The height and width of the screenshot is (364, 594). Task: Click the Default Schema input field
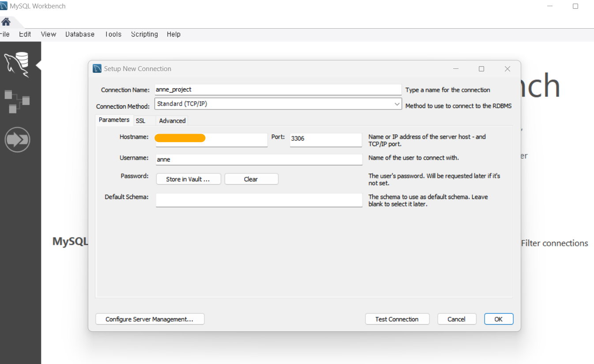[x=259, y=200]
